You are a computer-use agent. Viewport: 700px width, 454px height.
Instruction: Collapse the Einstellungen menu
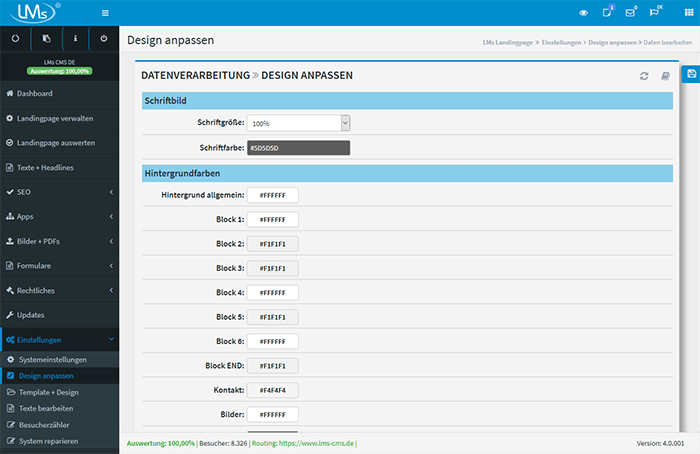coord(59,339)
